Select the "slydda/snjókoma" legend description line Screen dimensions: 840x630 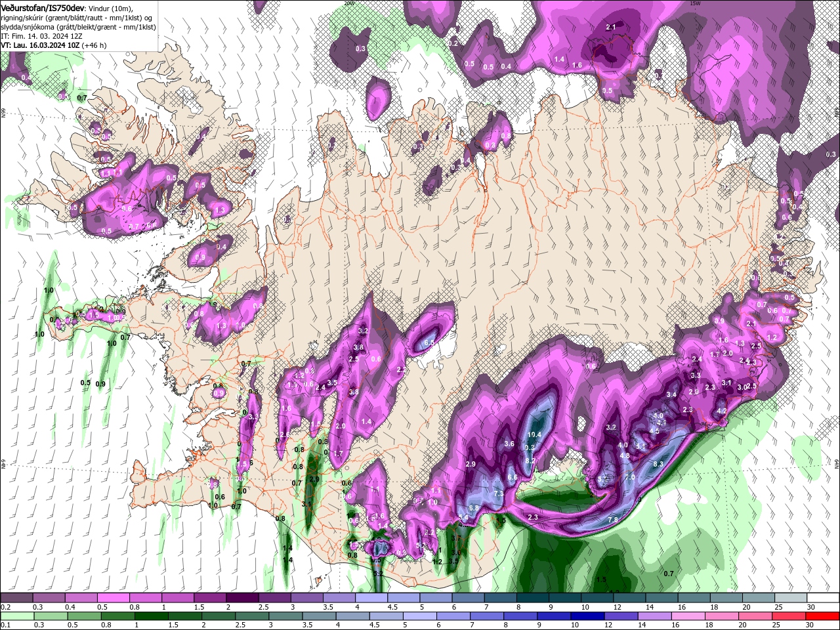(78, 27)
